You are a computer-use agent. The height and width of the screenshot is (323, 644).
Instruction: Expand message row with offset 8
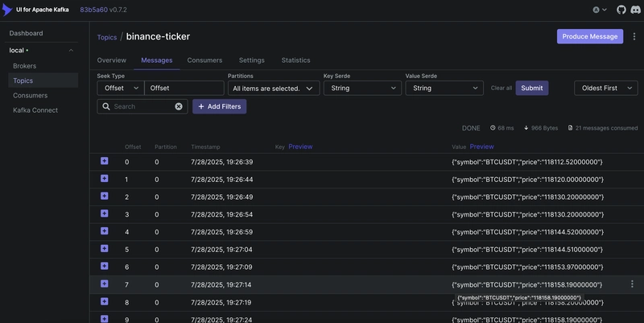tap(105, 301)
